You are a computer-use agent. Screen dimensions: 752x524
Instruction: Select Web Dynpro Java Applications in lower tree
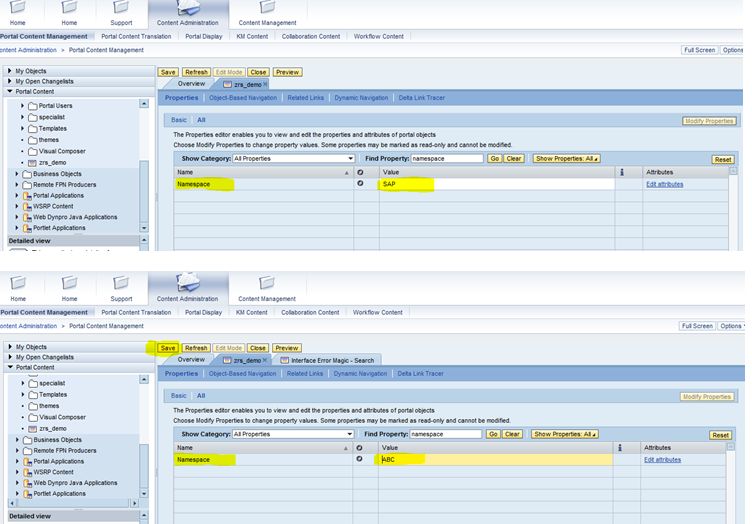point(75,483)
